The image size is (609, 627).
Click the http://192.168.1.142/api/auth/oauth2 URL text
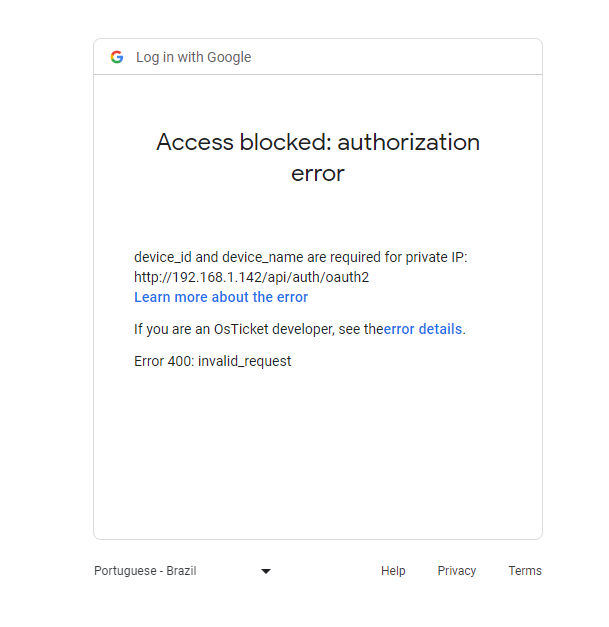pos(252,277)
